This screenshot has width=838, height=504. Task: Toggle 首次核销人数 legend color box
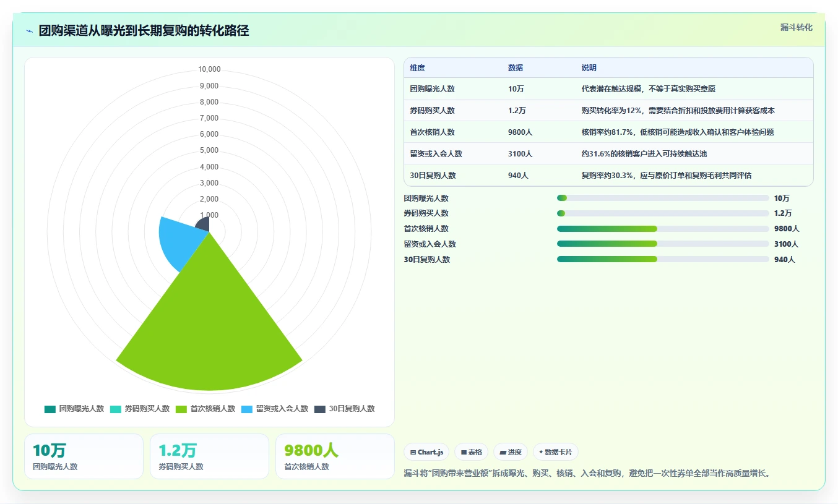pyautogui.click(x=181, y=409)
